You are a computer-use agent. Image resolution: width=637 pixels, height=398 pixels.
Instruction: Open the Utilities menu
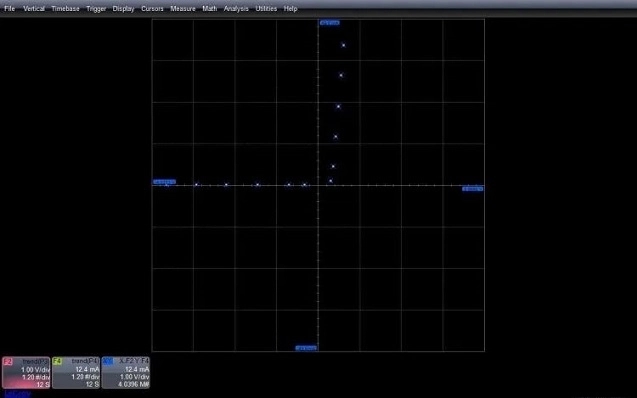(x=266, y=9)
